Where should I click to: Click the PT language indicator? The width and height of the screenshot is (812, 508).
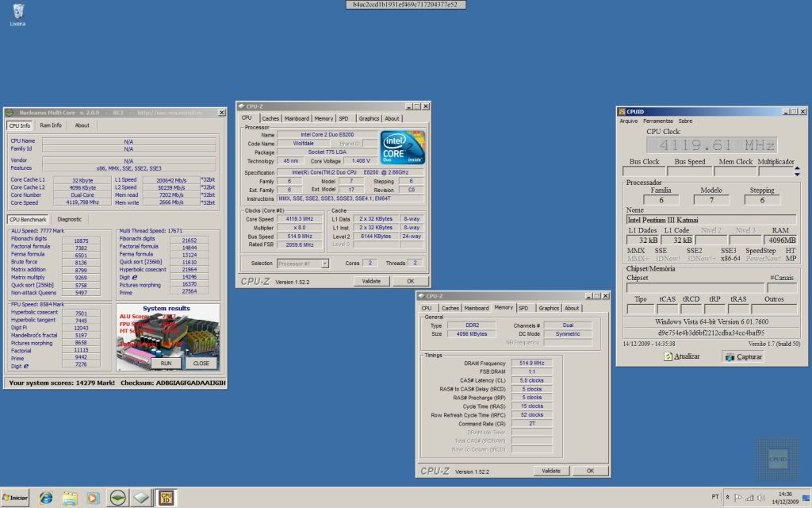(x=715, y=497)
